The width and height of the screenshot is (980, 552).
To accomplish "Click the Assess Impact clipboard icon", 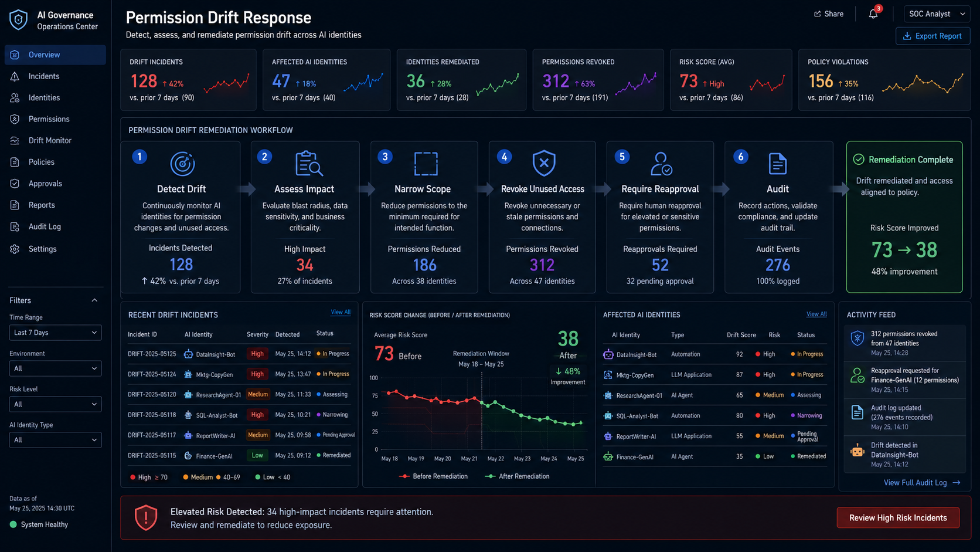I will [x=309, y=164].
